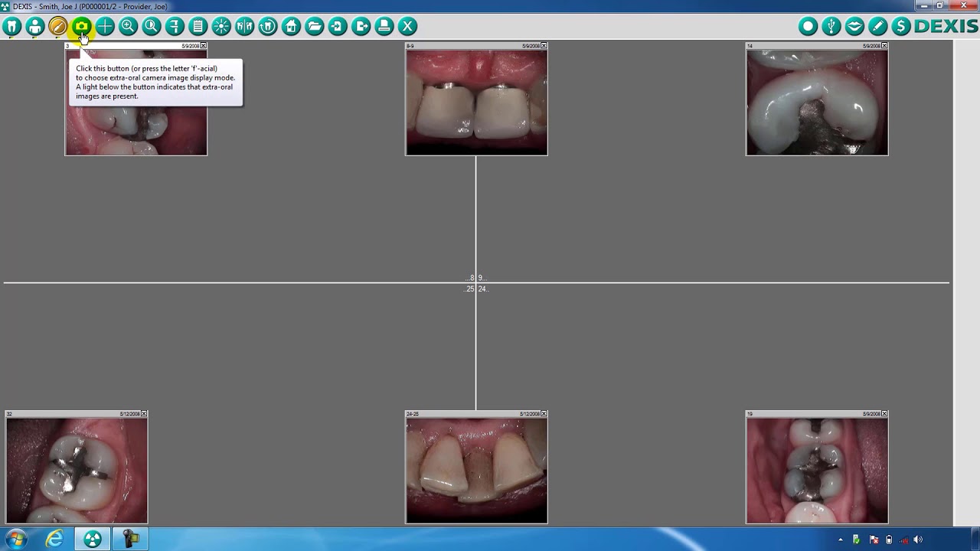Click the dollar sign toolbar button
The image size is (980, 551).
[x=901, y=27]
